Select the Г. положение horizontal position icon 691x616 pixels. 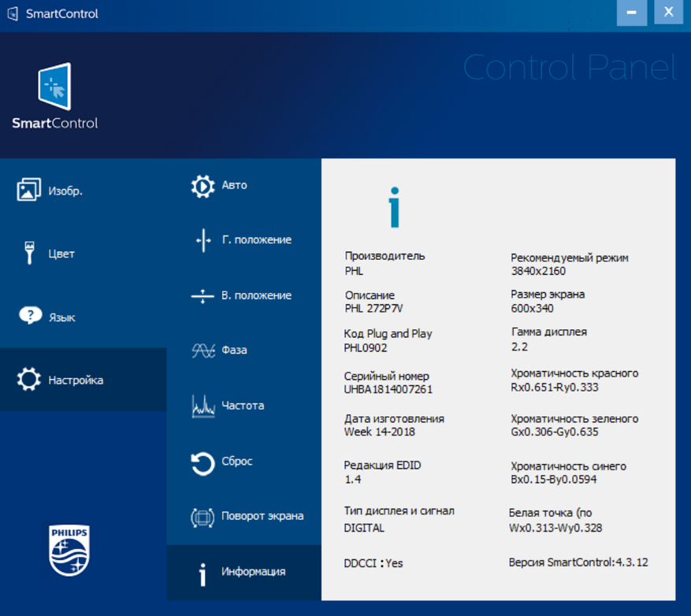(202, 240)
